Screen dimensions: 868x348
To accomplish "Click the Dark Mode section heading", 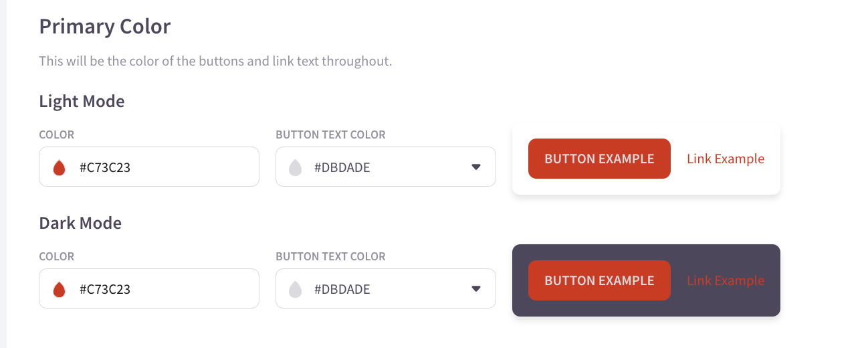I will click(x=80, y=223).
